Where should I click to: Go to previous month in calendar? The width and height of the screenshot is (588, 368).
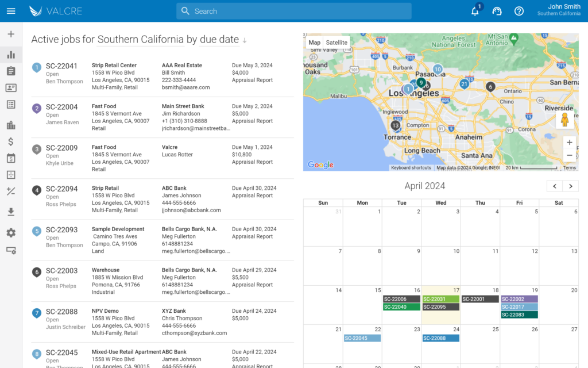click(x=555, y=186)
